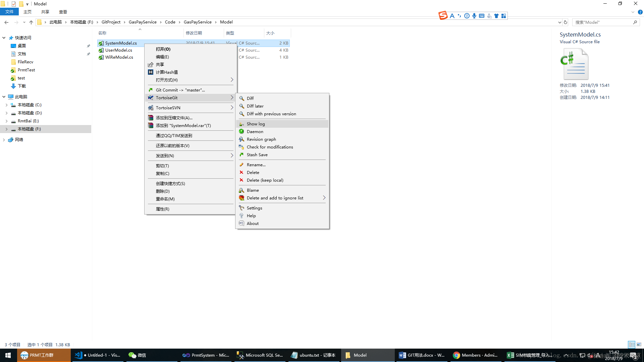Open address bar history dropdown
This screenshot has width=644, height=362.
pos(559,22)
